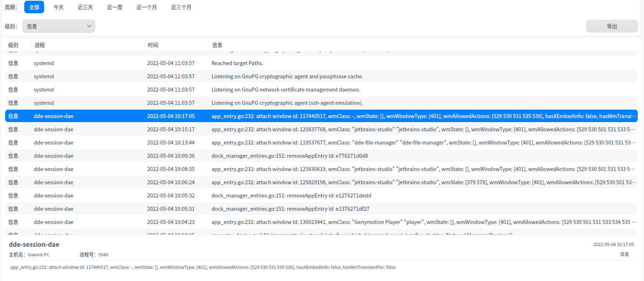
Task: Switch period to 近三天
Action: [85, 7]
